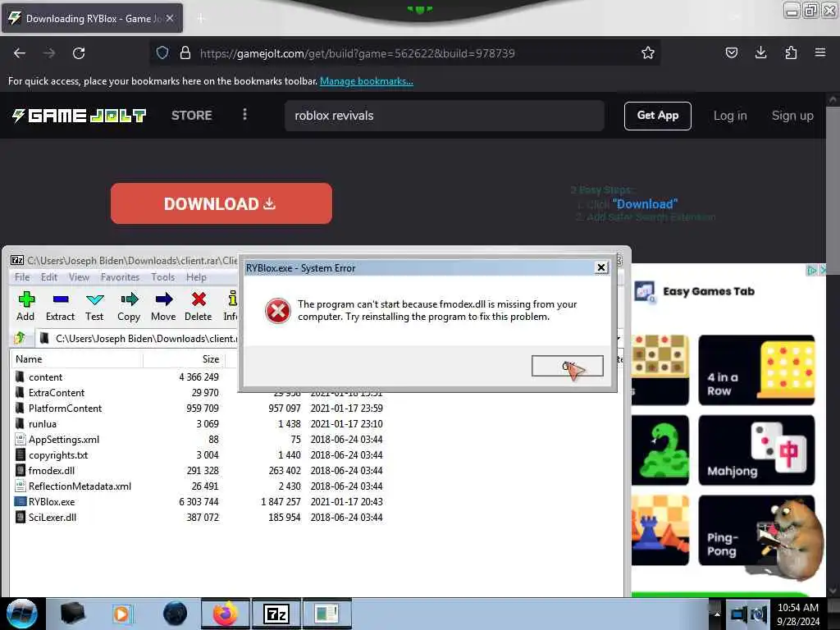This screenshot has width=840, height=630.
Task: Open a new Firefox tab
Action: [x=200, y=18]
